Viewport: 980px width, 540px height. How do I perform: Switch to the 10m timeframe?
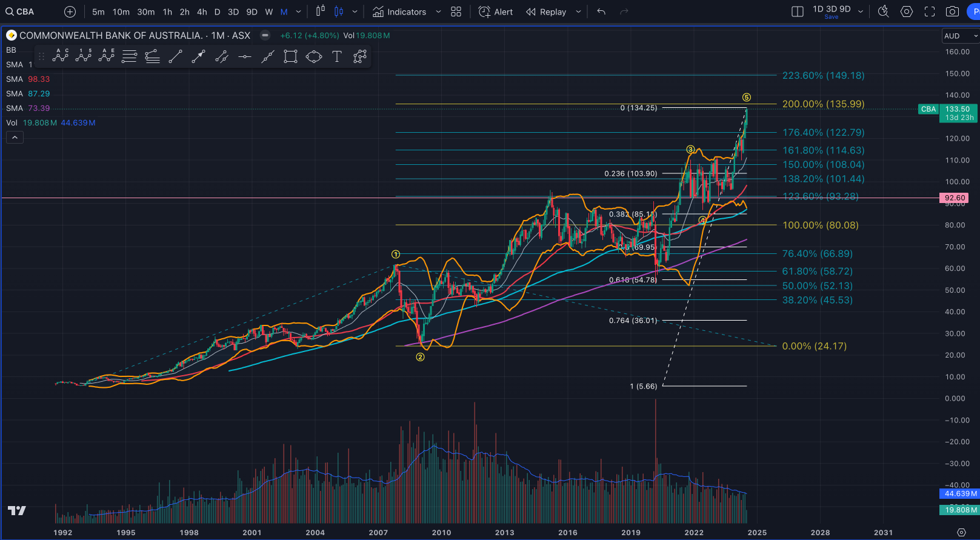tap(121, 12)
